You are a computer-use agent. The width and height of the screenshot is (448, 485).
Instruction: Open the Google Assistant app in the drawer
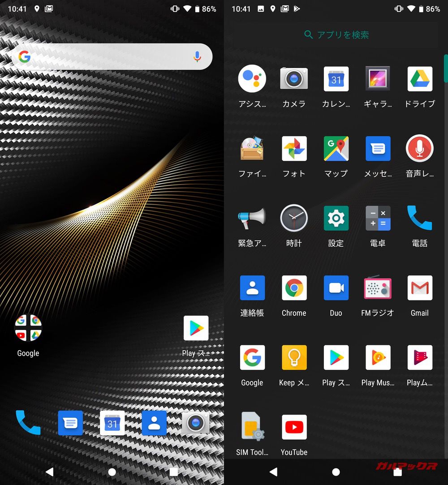[252, 79]
